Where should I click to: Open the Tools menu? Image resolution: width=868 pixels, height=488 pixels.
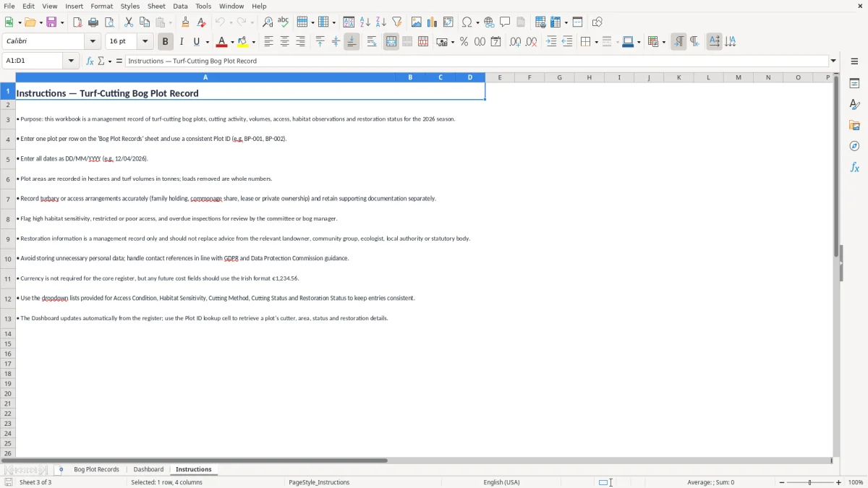[203, 6]
